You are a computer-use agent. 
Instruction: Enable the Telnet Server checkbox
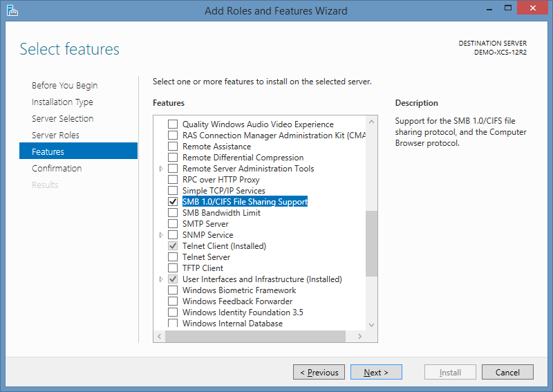(173, 257)
